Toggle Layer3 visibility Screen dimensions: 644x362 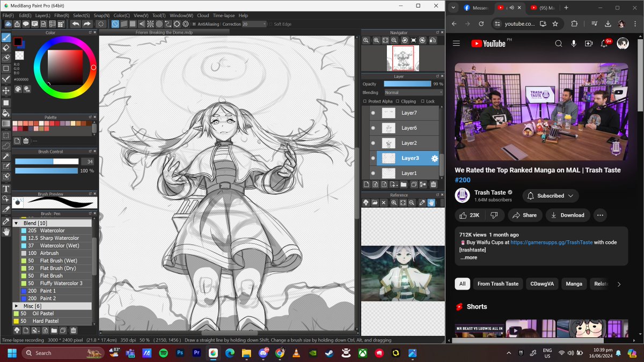(373, 158)
